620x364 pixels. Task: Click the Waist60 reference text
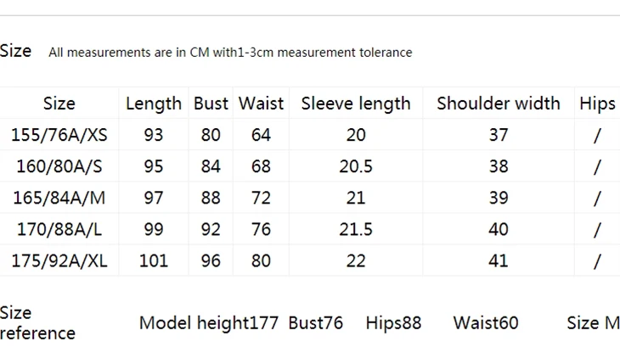486,323
